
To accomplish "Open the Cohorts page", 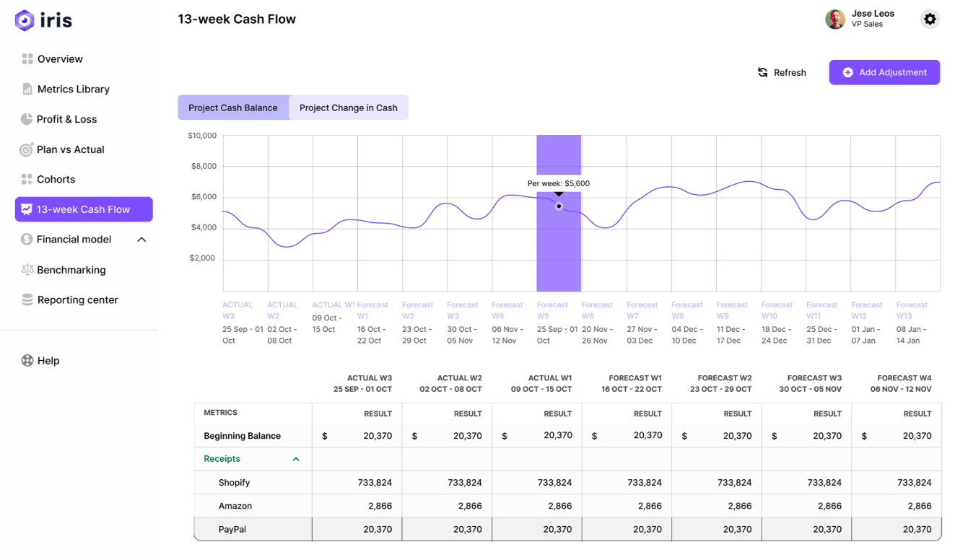I will [56, 179].
